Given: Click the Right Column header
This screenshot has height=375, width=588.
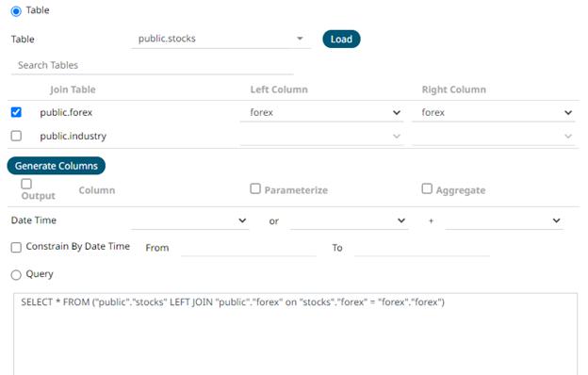Looking at the screenshot, I should (454, 90).
